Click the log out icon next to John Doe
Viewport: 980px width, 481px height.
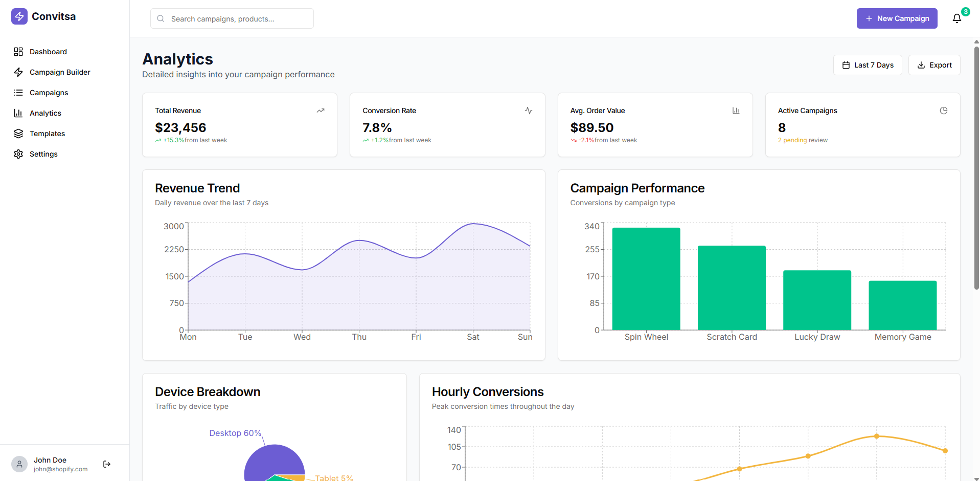pyautogui.click(x=107, y=464)
